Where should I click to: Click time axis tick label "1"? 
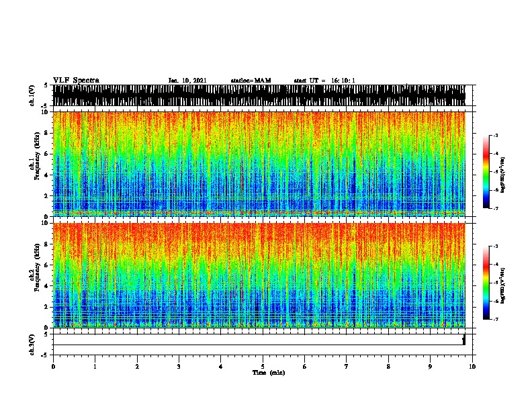pos(95,366)
